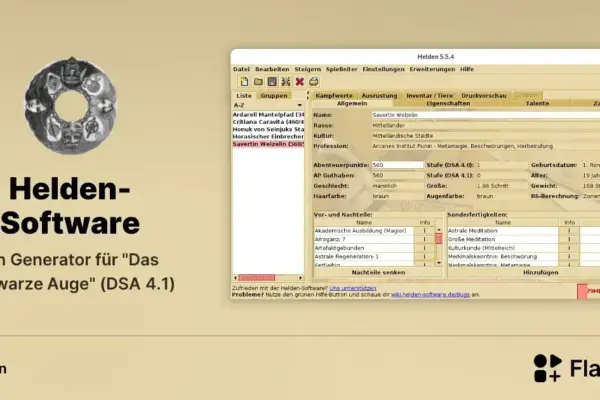This screenshot has height=400, width=600.
Task: Open the Hilfe menu
Action: (467, 69)
